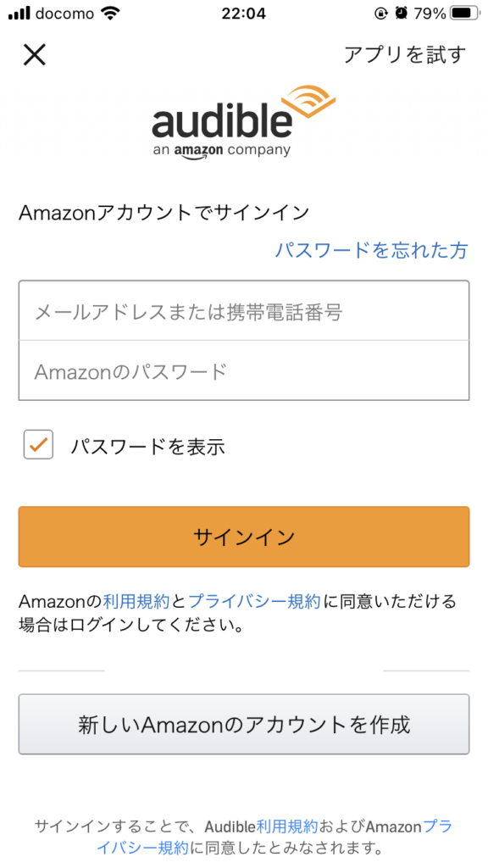488x868 pixels.
Task: Tap the パスワードを表示 label text
Action: tap(147, 446)
